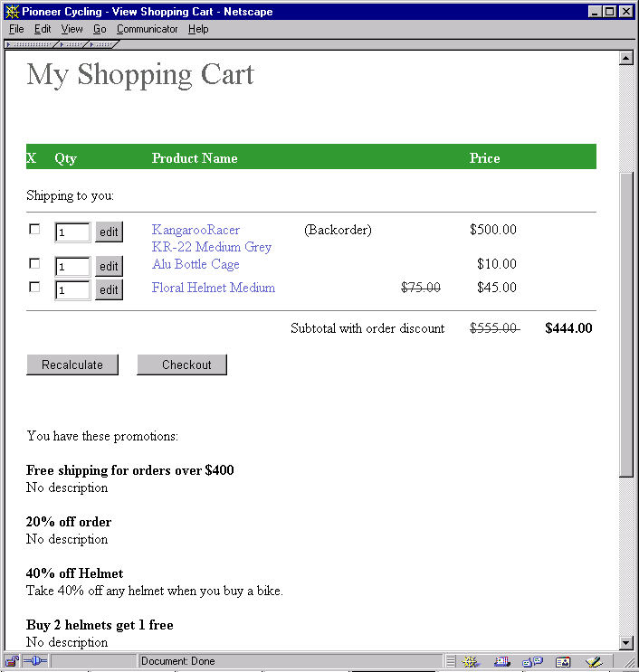Click the 'Price' column header
The image size is (639, 672).
coord(484,158)
